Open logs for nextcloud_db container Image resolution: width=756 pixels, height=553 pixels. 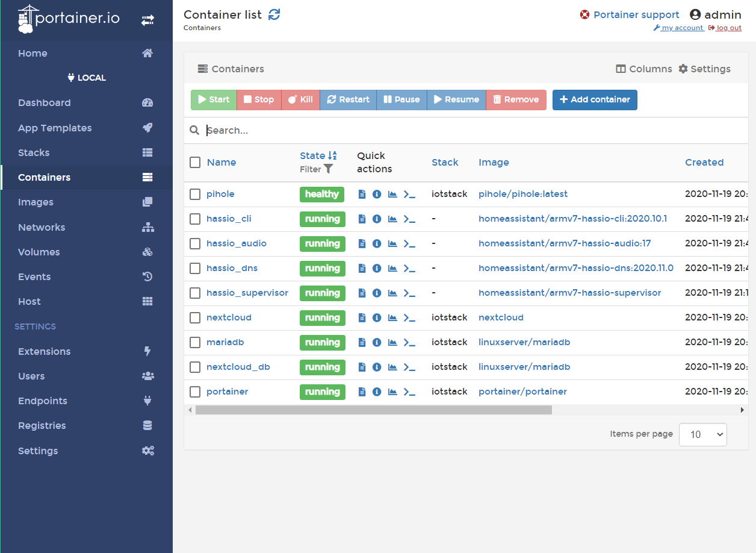pos(362,367)
